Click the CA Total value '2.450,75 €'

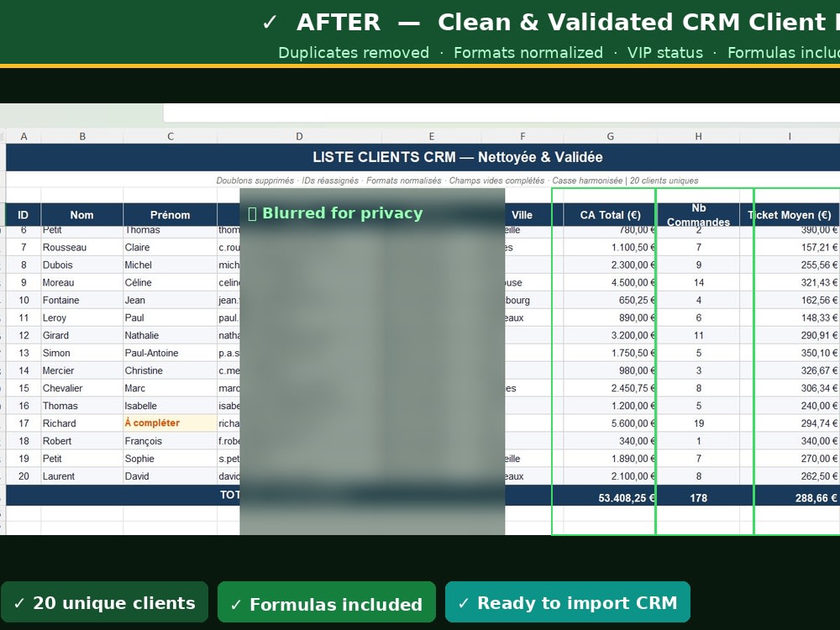coord(610,388)
